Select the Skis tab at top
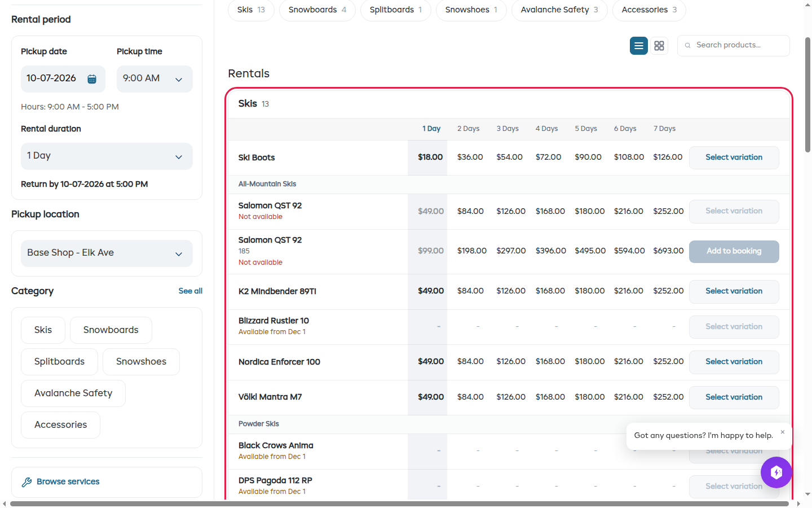The image size is (812, 508). (251, 10)
